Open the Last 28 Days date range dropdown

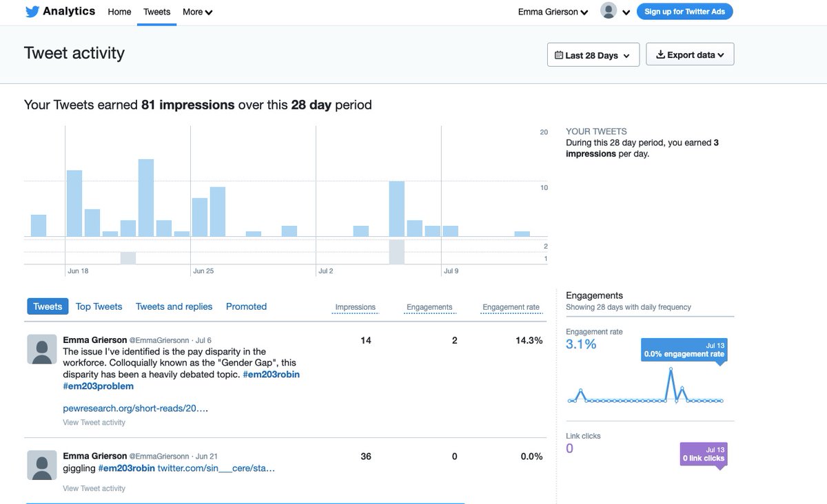coord(593,54)
